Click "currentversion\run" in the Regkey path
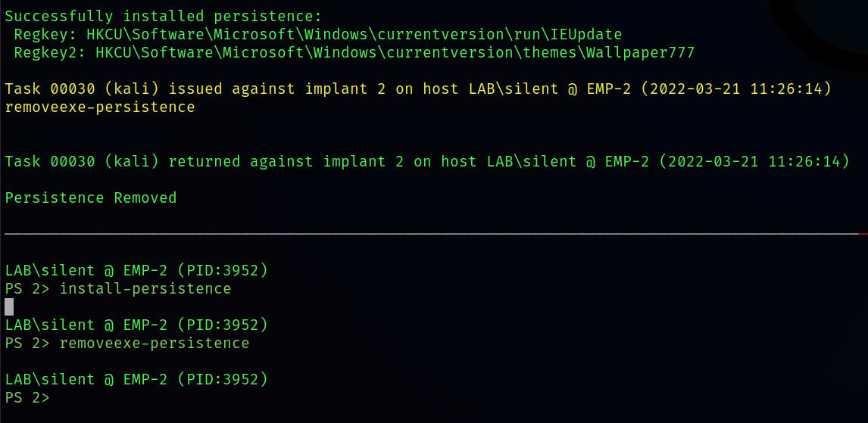868x423 pixels. 461,34
